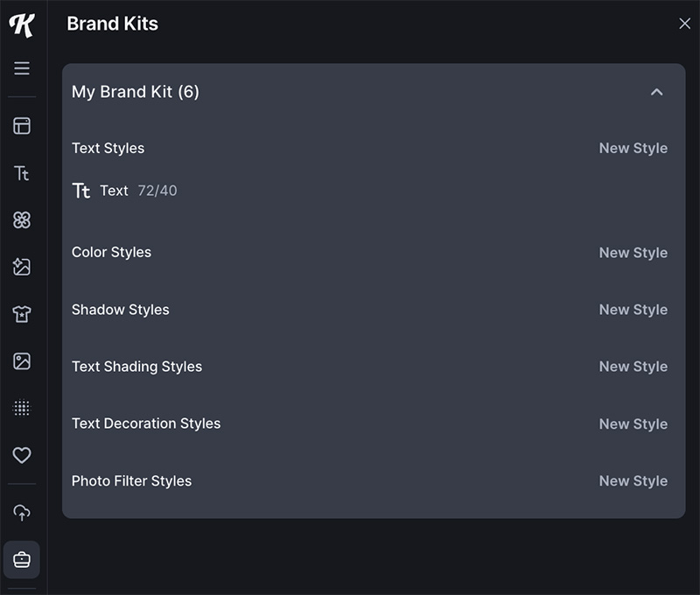The width and height of the screenshot is (700, 595).
Task: Open your Favorites (heart icon)
Action: [22, 455]
